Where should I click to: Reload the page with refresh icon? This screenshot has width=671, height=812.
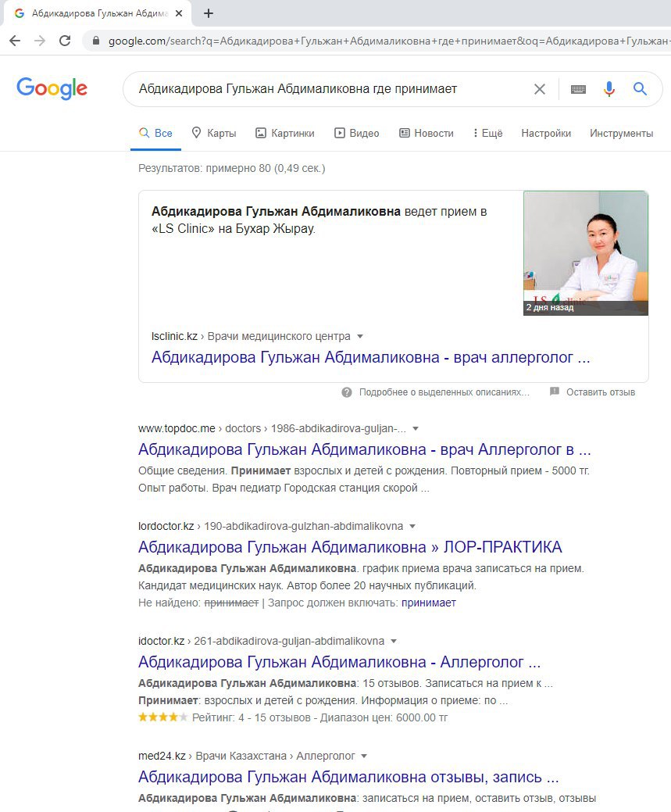click(65, 41)
